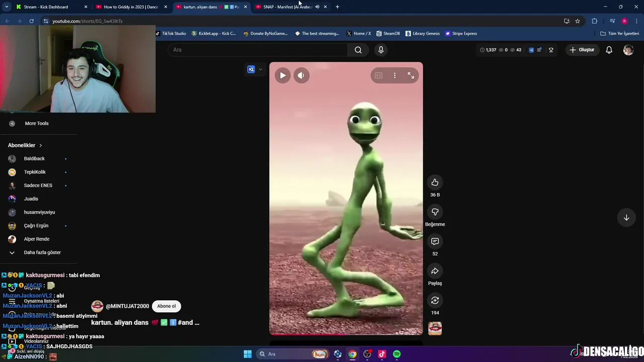Share the short via Paylaş icon
The width and height of the screenshot is (644, 362).
[435, 271]
